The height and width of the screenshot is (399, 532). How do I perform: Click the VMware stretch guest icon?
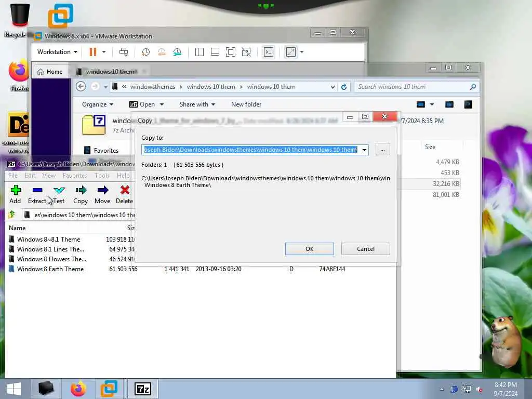pos(291,52)
